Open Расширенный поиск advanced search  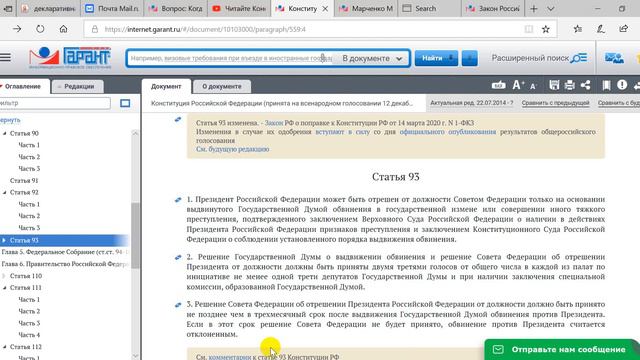[539, 58]
